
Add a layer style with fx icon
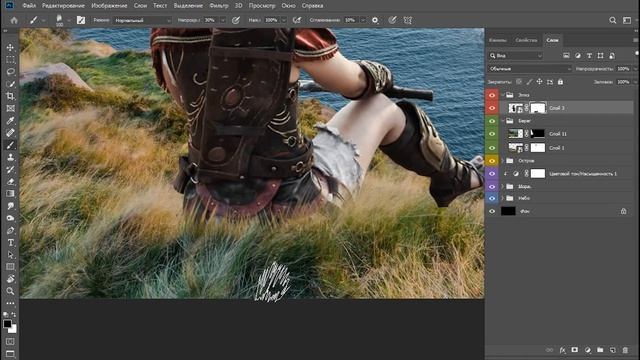(562, 350)
